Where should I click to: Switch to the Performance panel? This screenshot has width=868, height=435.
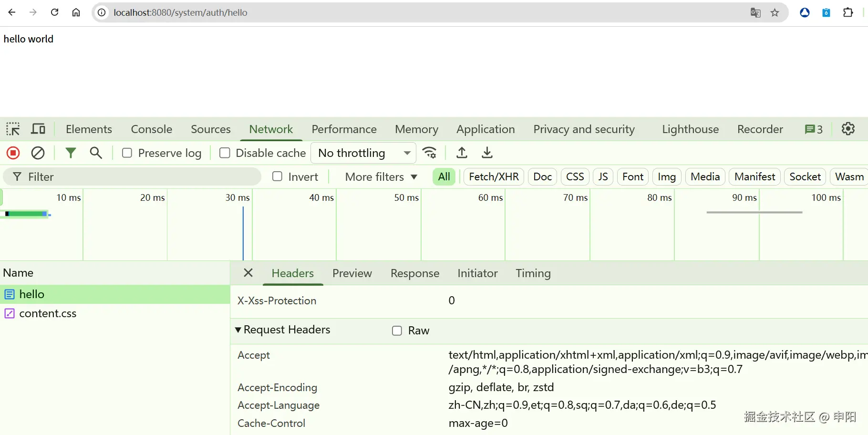click(344, 129)
